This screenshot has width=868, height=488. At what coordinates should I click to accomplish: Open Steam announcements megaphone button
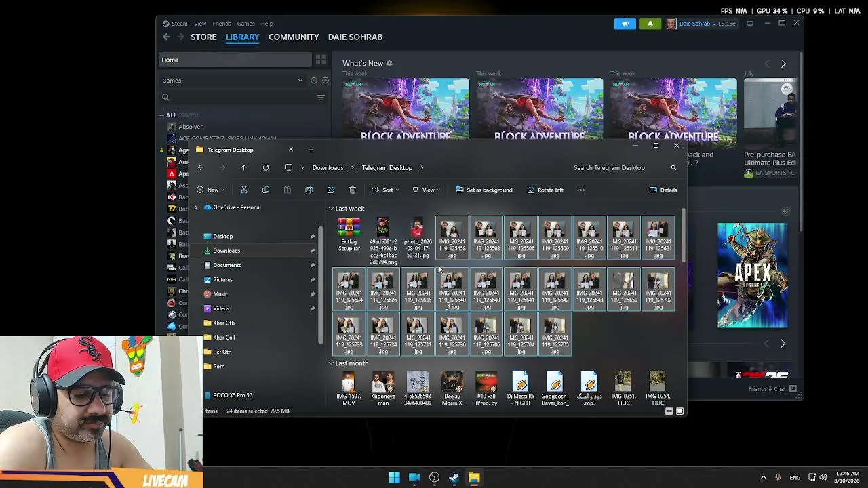(625, 24)
